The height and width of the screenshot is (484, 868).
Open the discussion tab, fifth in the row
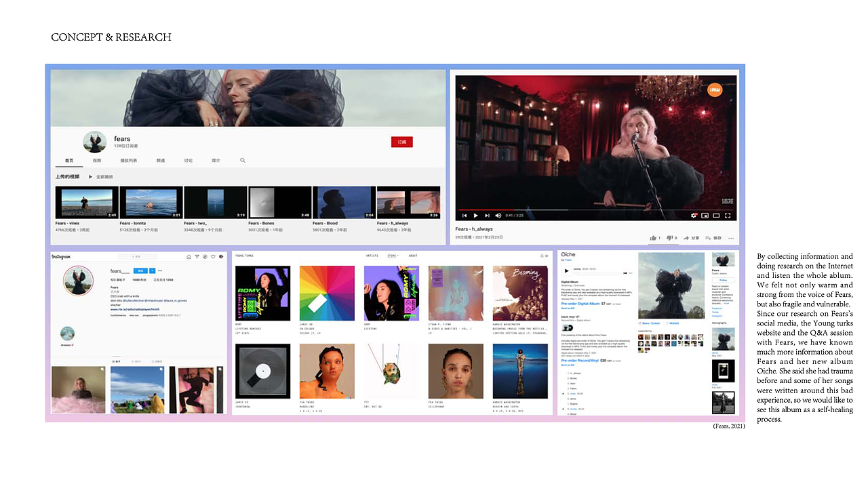188,161
